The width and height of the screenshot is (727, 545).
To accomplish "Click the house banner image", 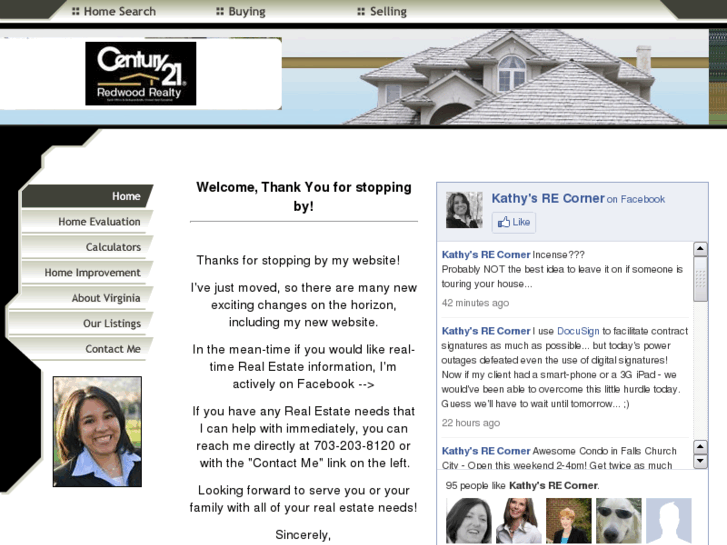I will click(x=495, y=77).
